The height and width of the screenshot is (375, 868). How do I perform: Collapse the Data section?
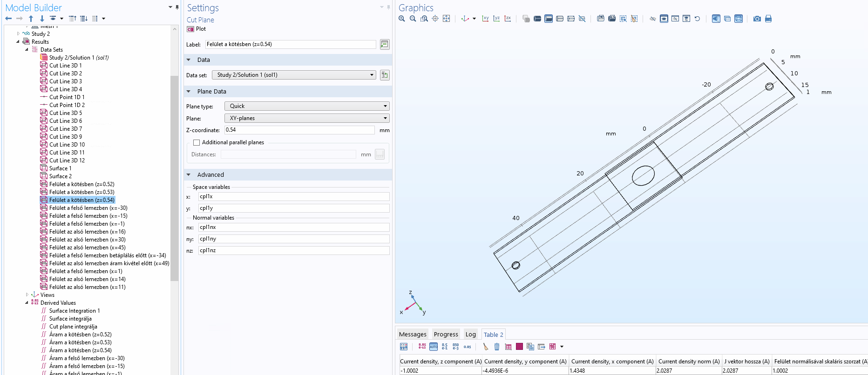pos(189,60)
